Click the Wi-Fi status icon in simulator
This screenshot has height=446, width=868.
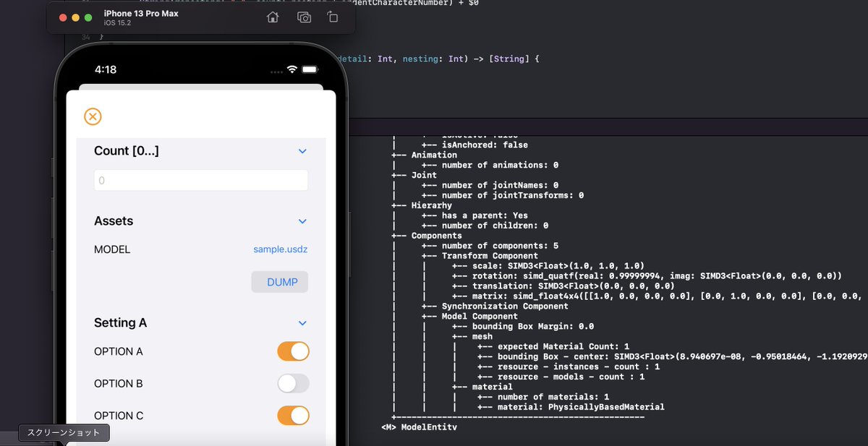click(x=292, y=69)
